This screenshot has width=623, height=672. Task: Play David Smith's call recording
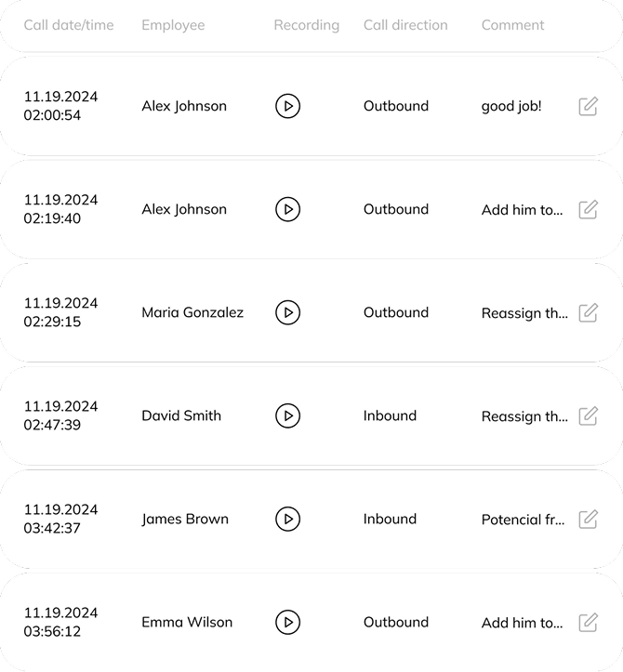tap(287, 415)
